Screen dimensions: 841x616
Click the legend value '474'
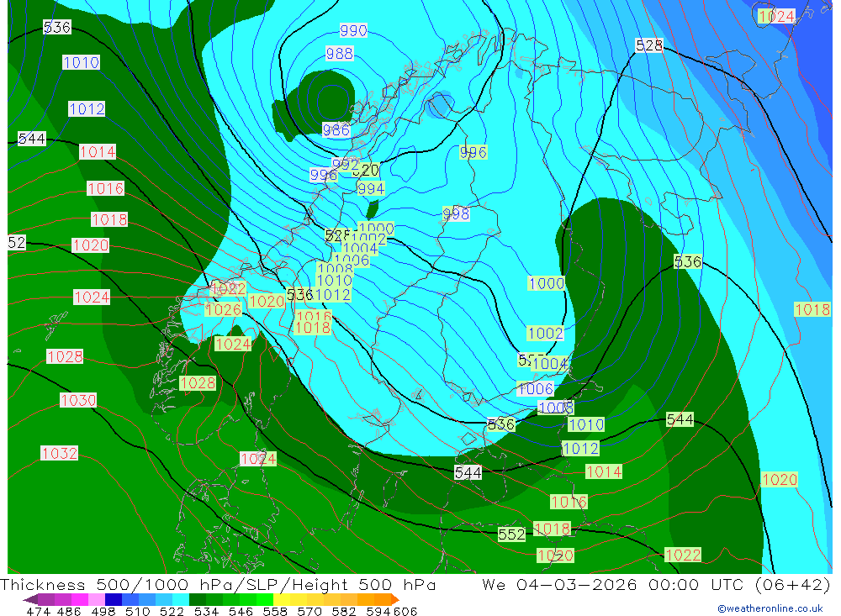tap(38, 611)
